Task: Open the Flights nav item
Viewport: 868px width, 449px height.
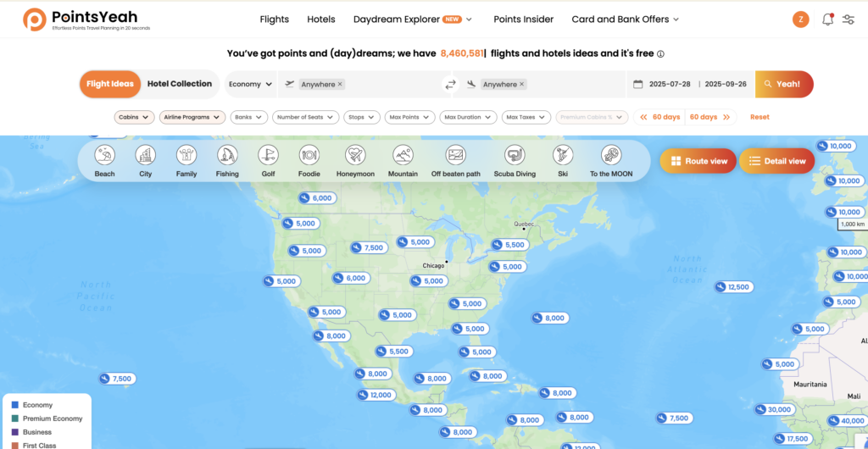Action: (275, 19)
